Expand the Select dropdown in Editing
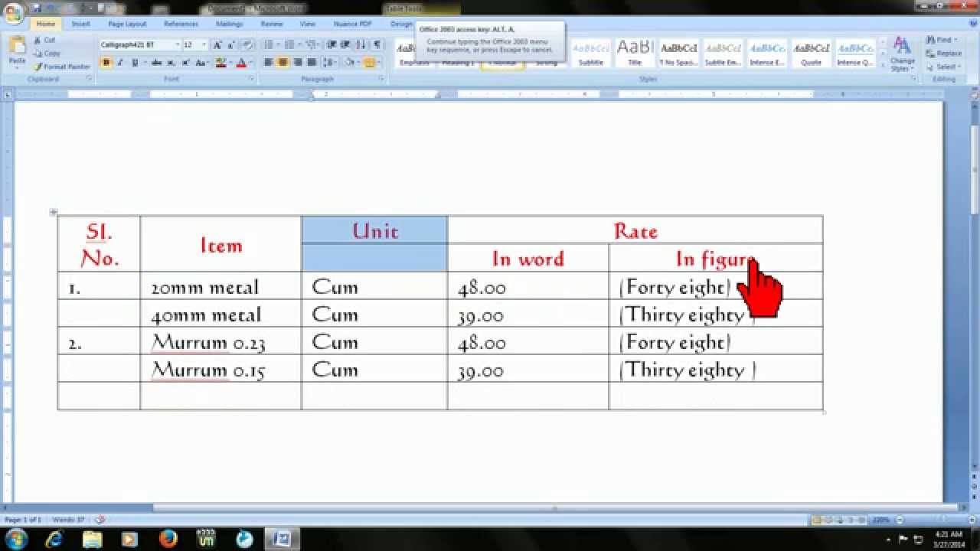This screenshot has height=551, width=980. click(943, 67)
